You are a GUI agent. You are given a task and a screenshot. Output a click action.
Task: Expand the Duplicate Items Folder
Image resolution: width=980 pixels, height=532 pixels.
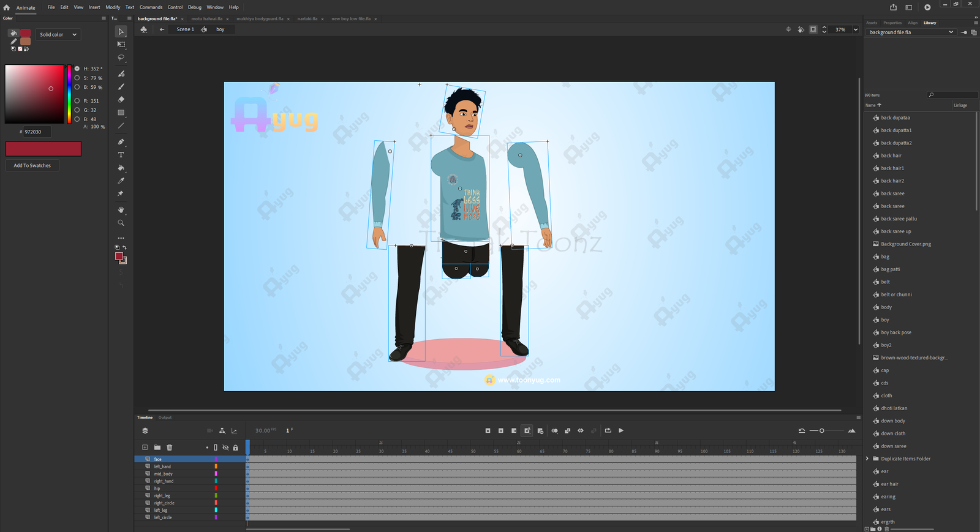[x=867, y=459]
